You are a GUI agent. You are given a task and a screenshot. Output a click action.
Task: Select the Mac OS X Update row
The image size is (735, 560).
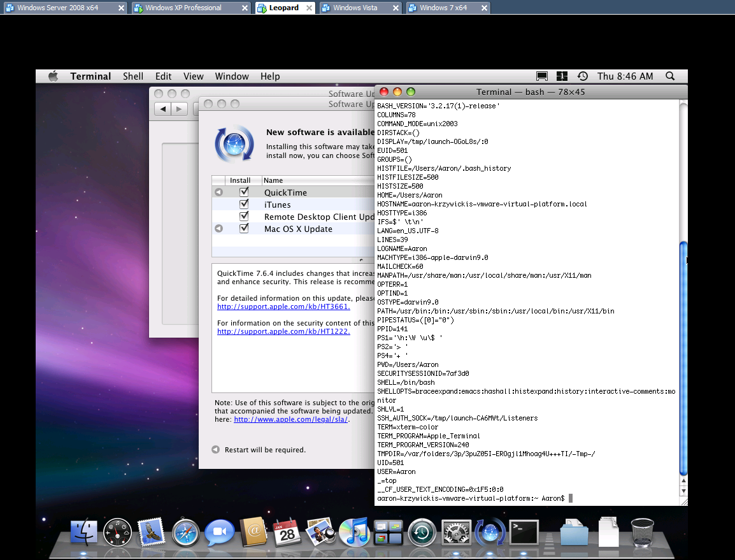coord(293,229)
